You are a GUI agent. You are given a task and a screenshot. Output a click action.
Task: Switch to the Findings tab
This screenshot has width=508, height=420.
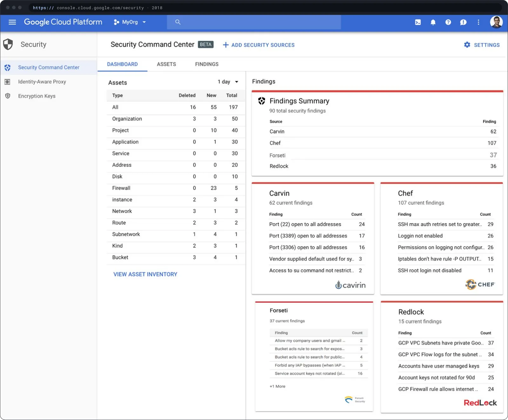pos(207,64)
